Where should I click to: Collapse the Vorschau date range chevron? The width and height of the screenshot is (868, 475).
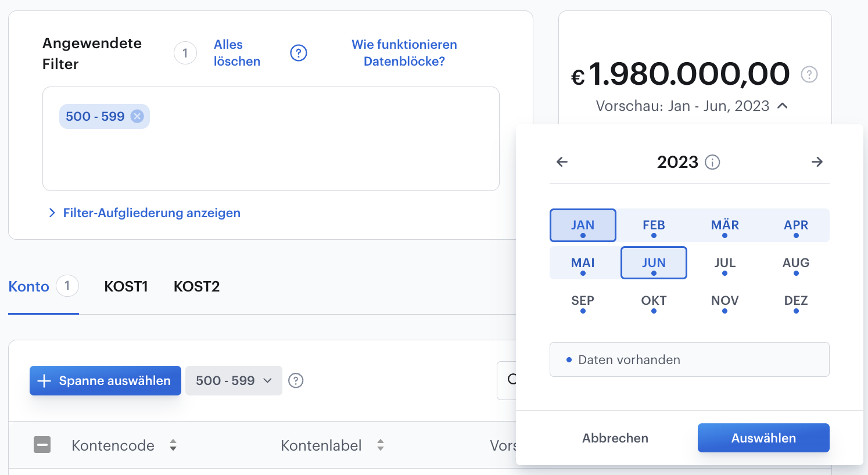point(783,106)
